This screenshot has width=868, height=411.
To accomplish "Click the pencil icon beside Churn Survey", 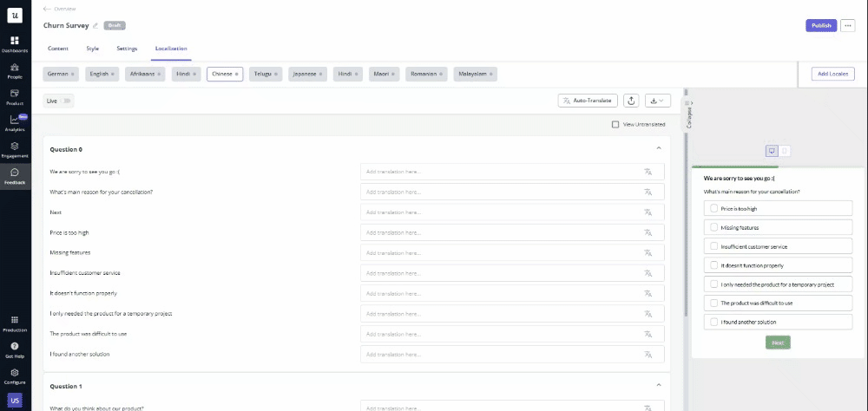I will coord(95,25).
